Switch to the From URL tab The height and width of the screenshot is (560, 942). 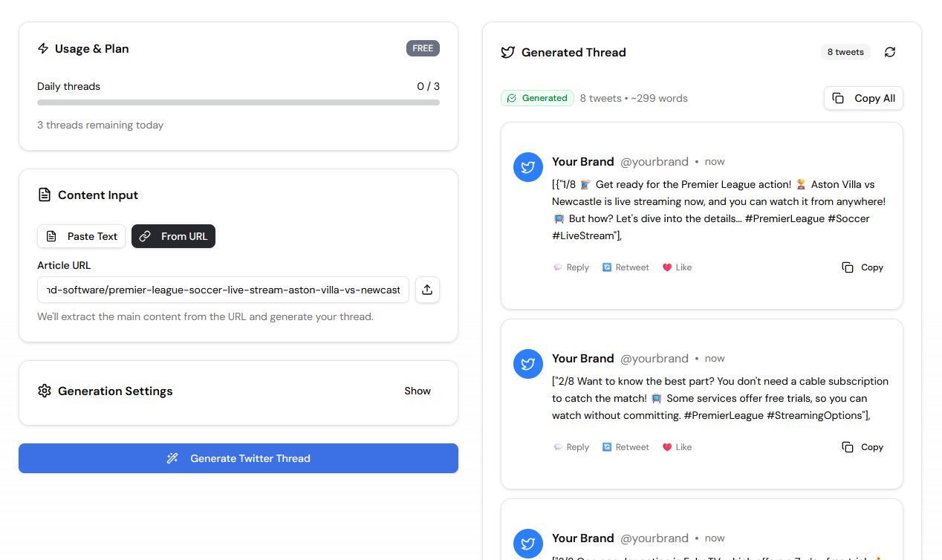pos(173,236)
